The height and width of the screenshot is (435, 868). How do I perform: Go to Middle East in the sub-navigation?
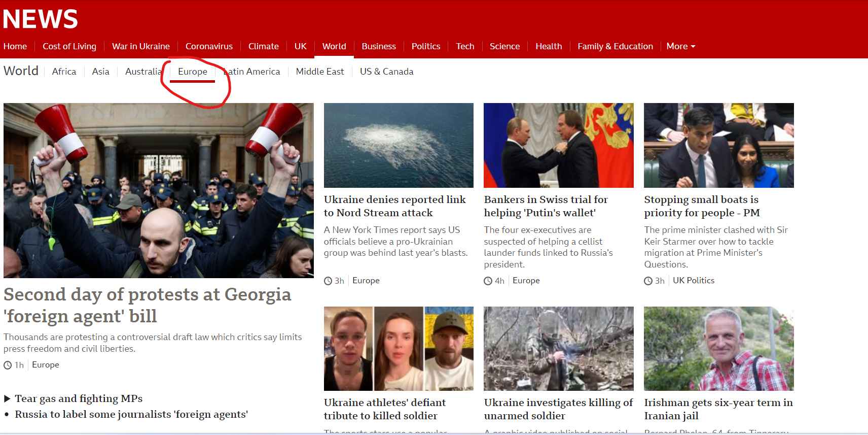pyautogui.click(x=320, y=72)
